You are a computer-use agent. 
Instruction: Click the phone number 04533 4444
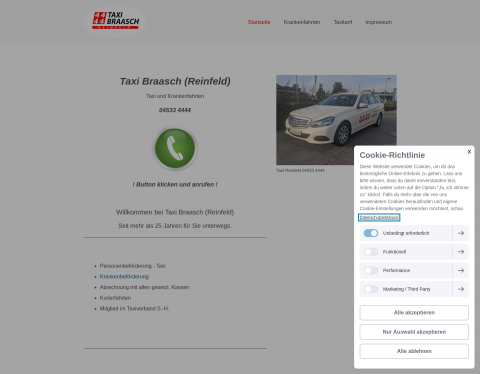coord(175,110)
